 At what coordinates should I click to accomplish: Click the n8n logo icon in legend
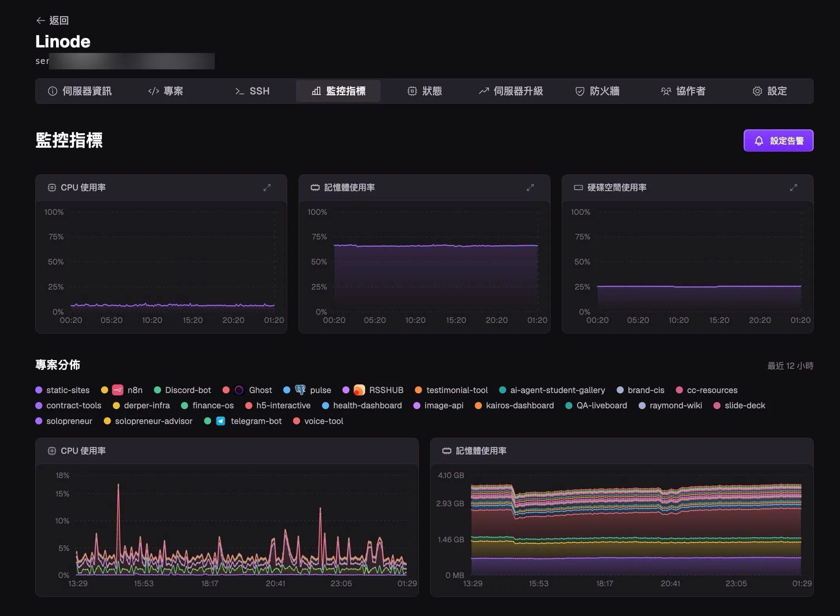click(118, 390)
